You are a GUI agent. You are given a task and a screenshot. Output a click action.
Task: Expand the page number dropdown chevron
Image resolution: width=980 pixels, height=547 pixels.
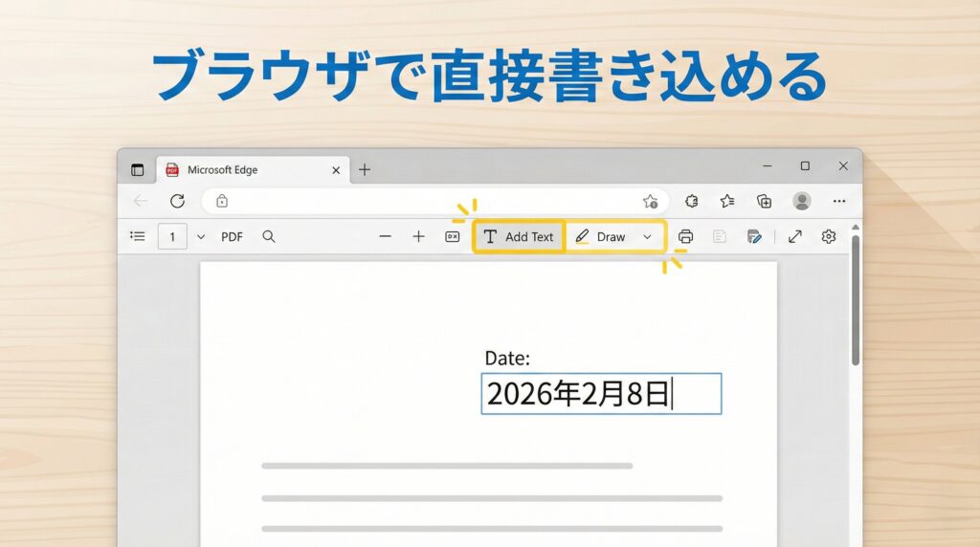201,237
